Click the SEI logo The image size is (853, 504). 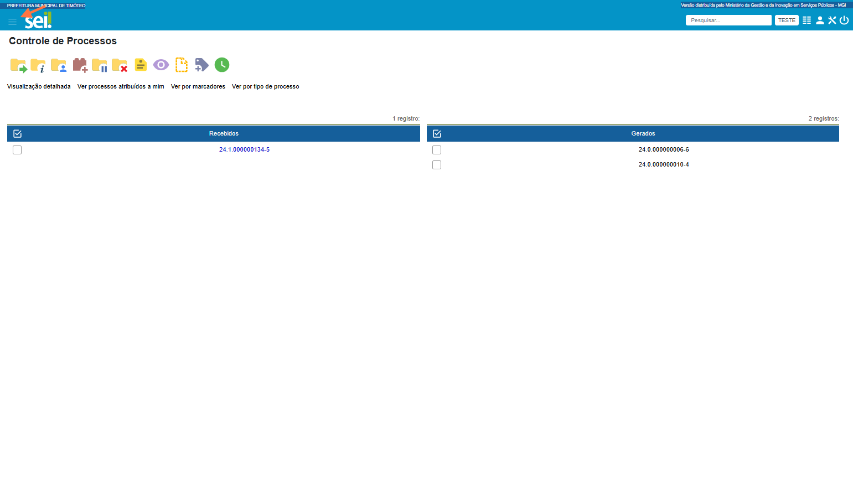[x=38, y=21]
